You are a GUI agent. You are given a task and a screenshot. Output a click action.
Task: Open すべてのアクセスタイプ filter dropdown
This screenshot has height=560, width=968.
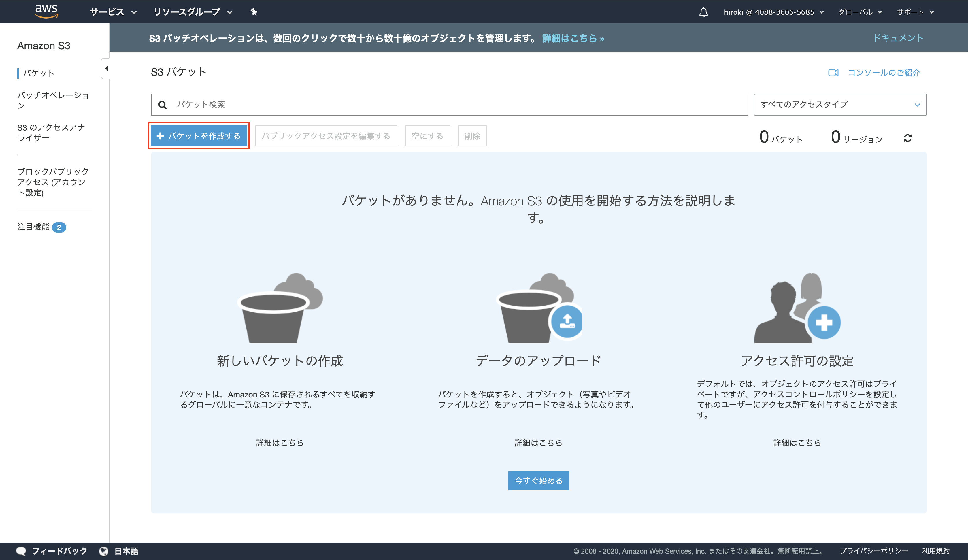tap(840, 104)
